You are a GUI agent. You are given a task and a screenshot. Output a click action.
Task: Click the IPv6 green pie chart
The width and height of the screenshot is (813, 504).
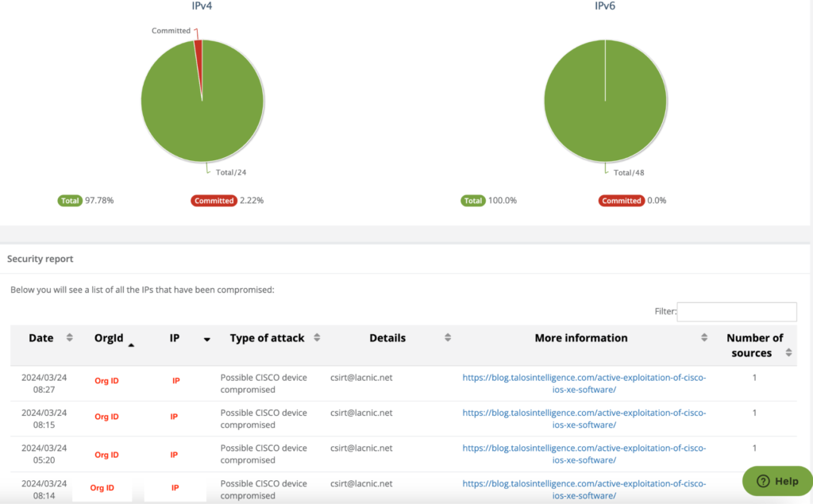(605, 101)
